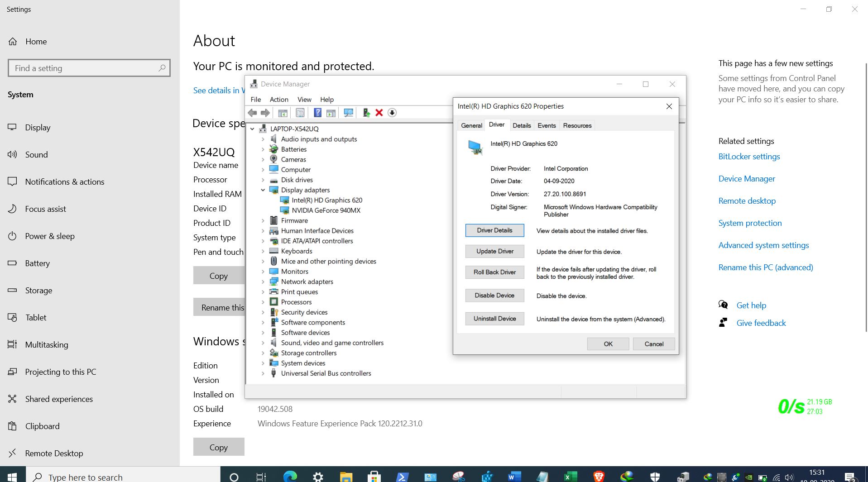Viewport: 868px width, 482px height.
Task: Click the Find a setting search box
Action: pyautogui.click(x=84, y=68)
